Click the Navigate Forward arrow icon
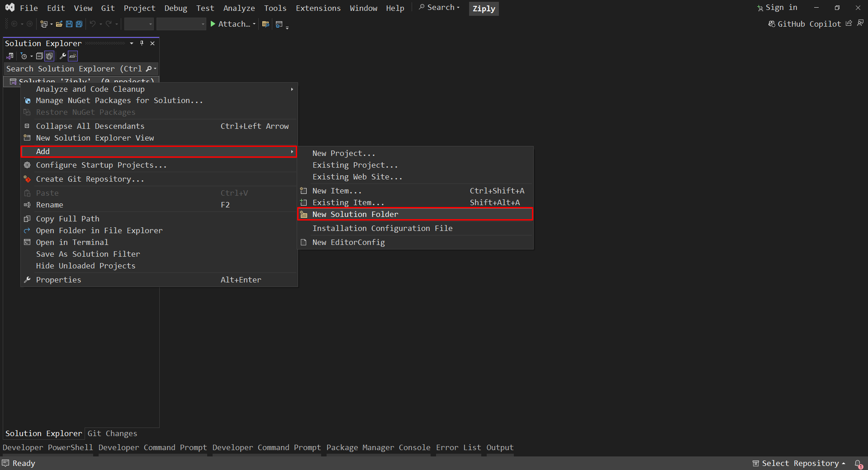868x470 pixels. (30, 24)
